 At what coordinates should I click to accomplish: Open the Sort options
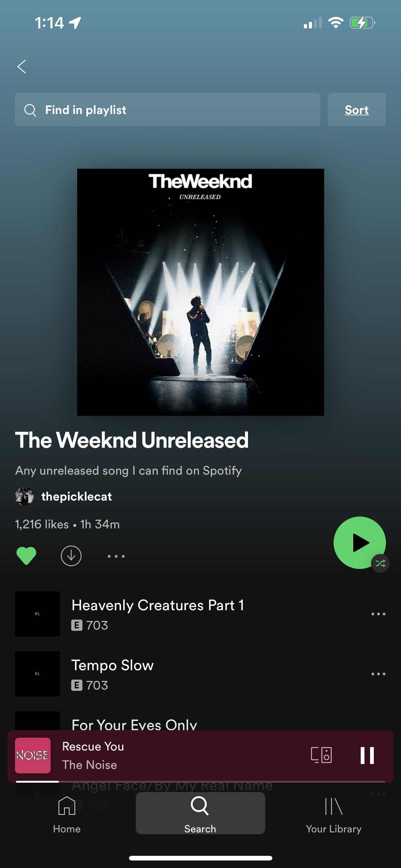[357, 109]
